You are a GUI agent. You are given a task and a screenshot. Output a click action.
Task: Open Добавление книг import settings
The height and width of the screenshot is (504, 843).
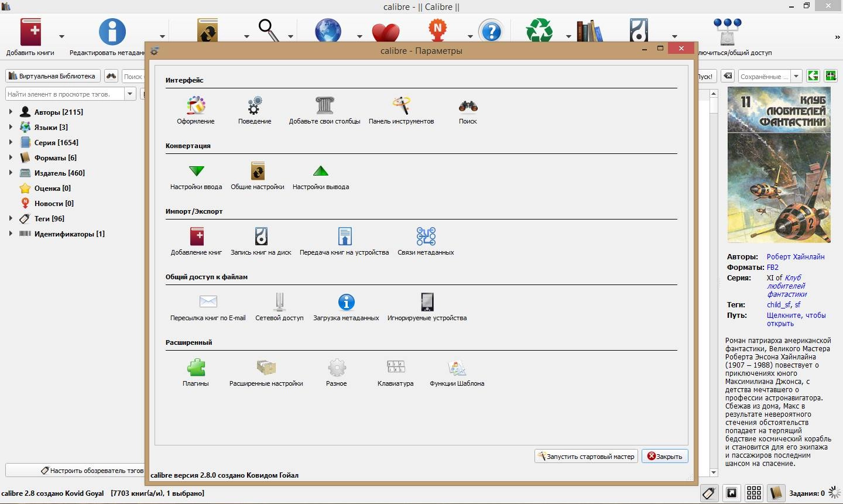tap(197, 242)
